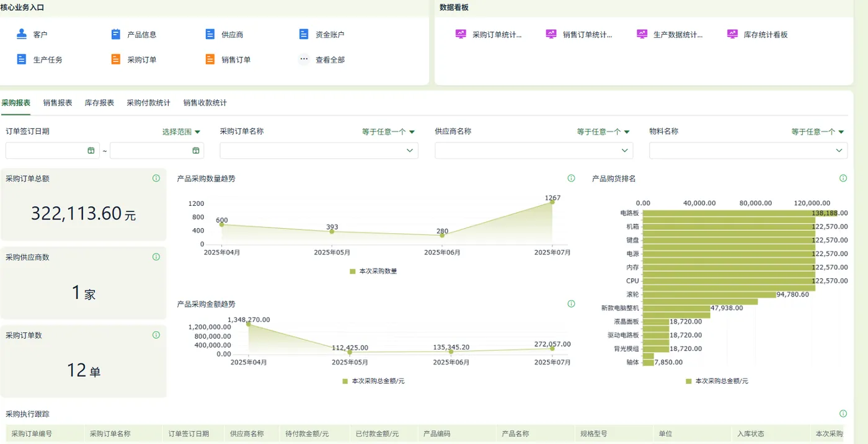Open 等于任意一个 operator for 采购订单名称

(x=389, y=131)
